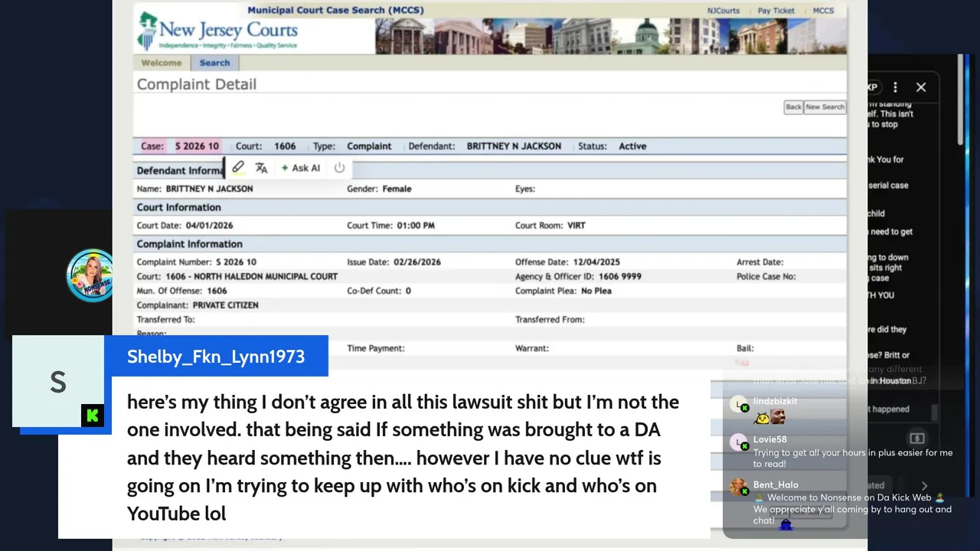Screen dimensions: 980x551
Task: Open the translate icon in popup toolbar
Action: [261, 168]
